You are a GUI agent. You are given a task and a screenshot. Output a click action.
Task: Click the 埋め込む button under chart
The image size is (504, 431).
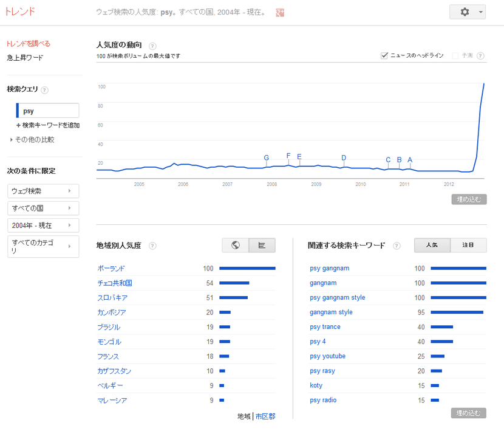[469, 199]
